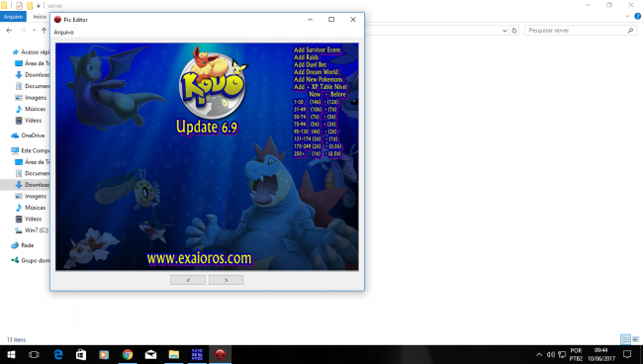Open Microsoft Store from taskbar

point(81,354)
